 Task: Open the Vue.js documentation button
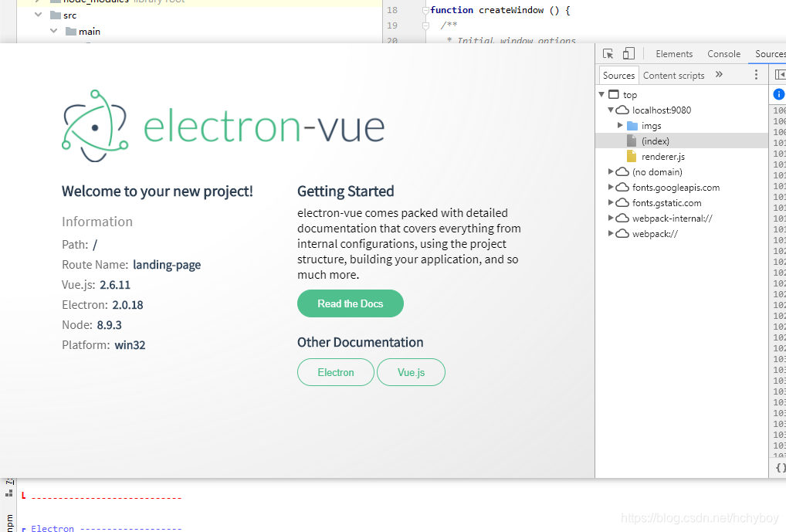point(411,372)
